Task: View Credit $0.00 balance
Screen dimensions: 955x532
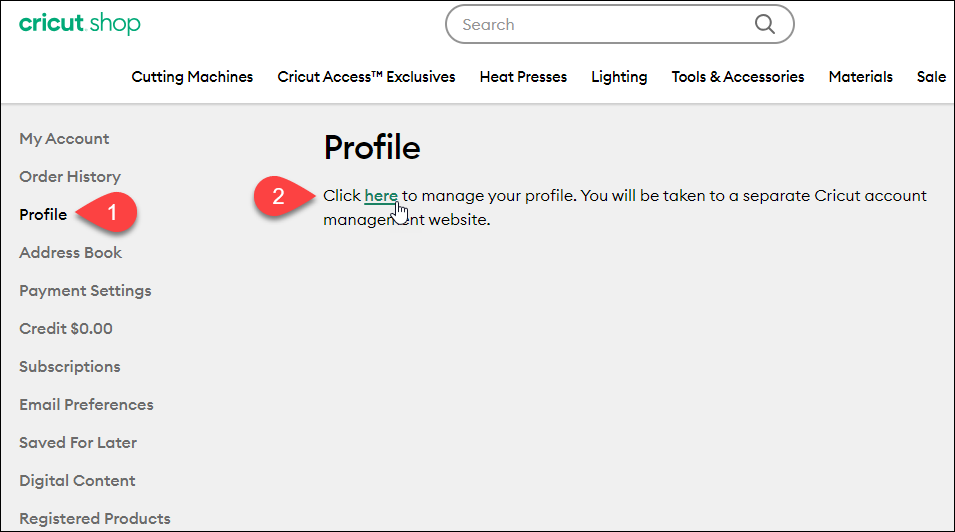Action: coord(66,329)
